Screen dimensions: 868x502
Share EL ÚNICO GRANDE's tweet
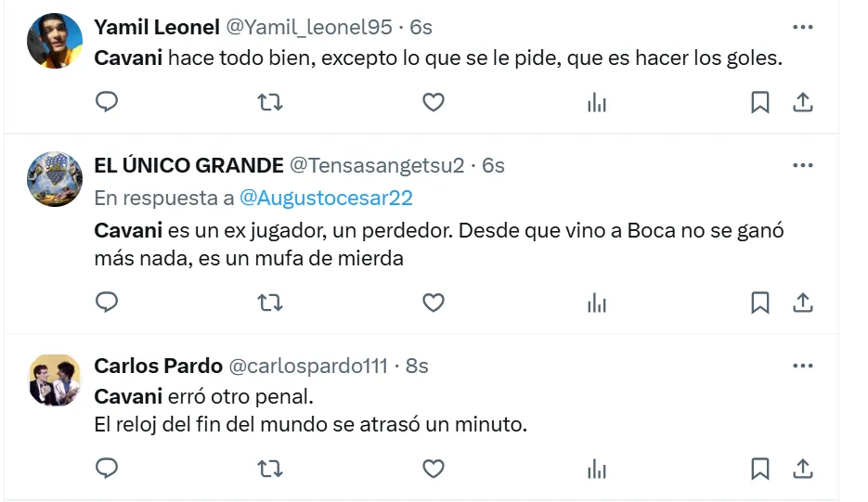(x=803, y=302)
